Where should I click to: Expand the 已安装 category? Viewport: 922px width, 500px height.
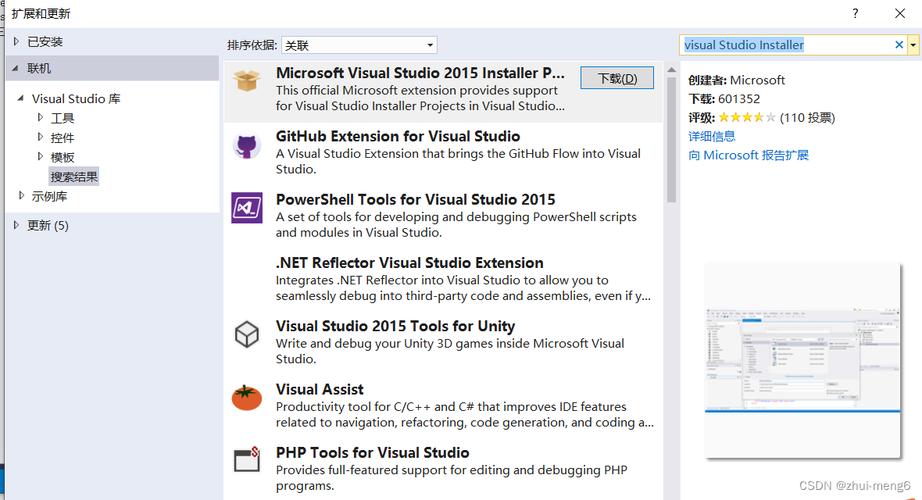pos(15,41)
